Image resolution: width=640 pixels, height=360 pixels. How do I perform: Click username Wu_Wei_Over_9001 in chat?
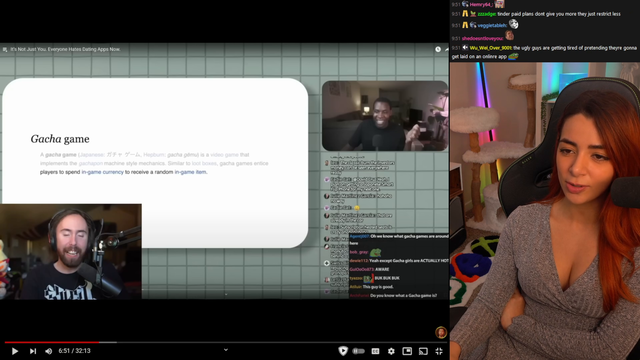[x=490, y=48]
